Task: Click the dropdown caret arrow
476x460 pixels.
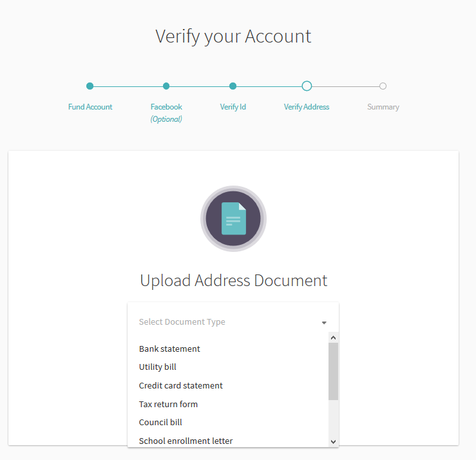Action: point(324,323)
